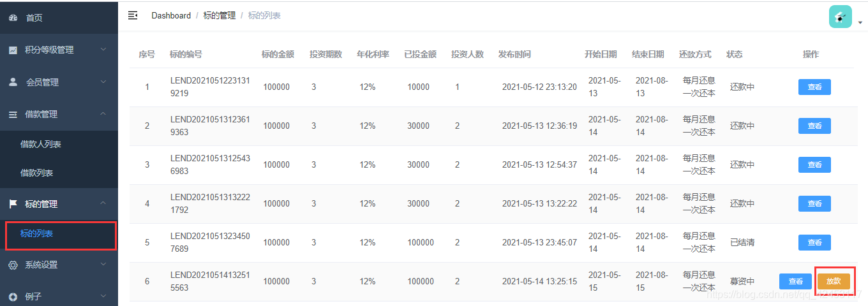Click lend number LEND20210512231319219

point(210,87)
